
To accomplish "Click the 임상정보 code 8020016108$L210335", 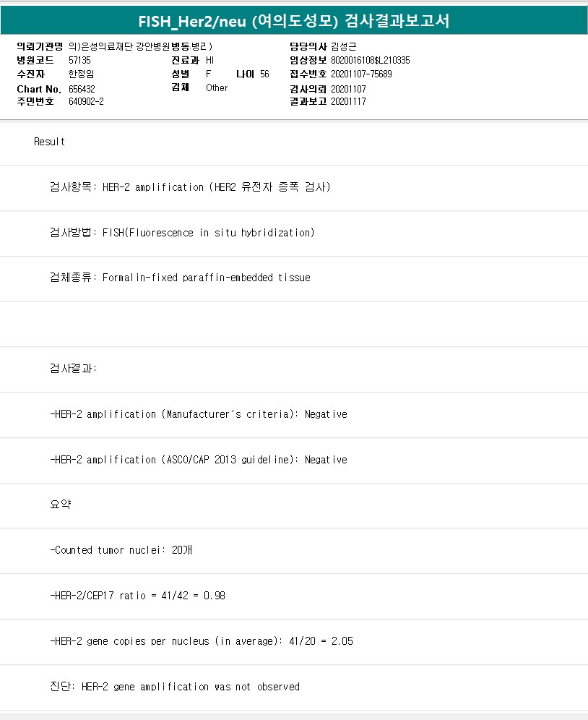I will click(370, 61).
